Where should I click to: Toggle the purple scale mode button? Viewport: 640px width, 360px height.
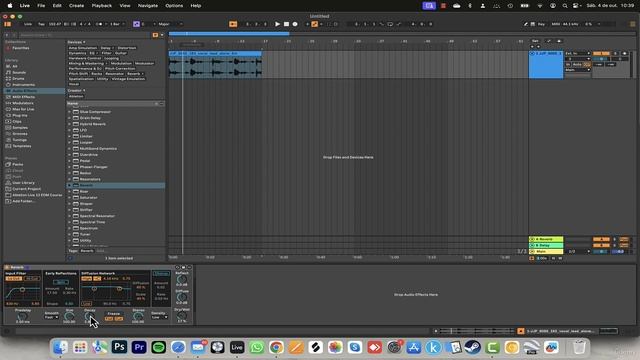point(136,24)
